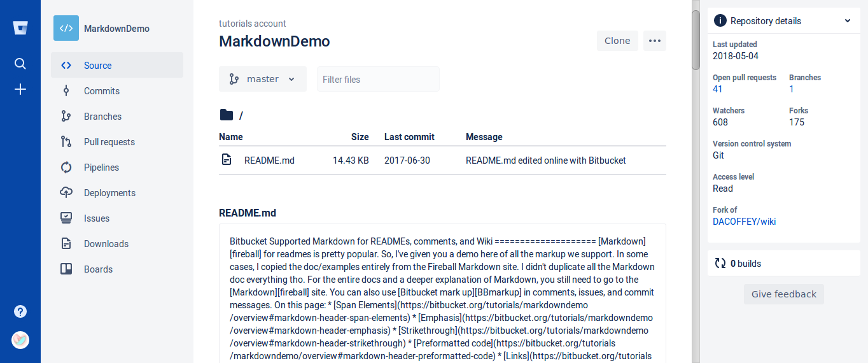868x363 pixels.
Task: Click the root folder icon
Action: coord(227,115)
